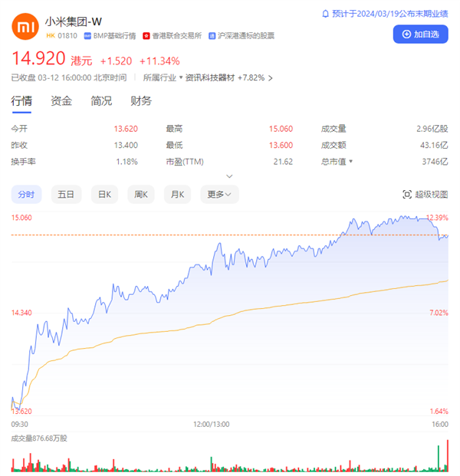This screenshot has height=476, width=460.
Task: Click the 成交量876.68万股 volume label
Action: pos(39,438)
